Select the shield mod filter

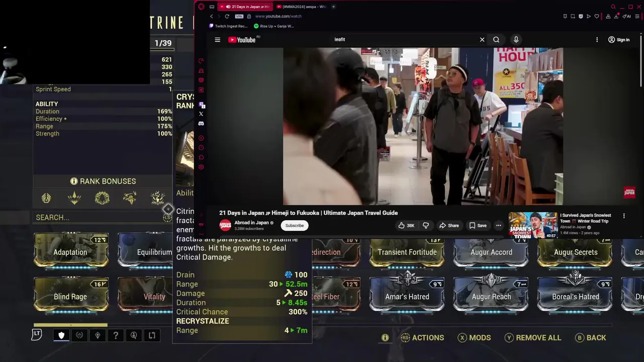pos(61,335)
